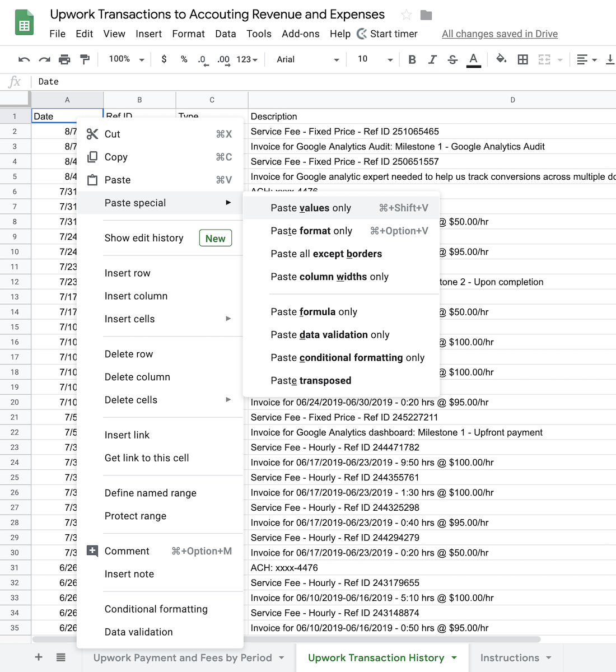Screen dimensions: 616x672
Task: Open Data validation from context menu
Action: tap(160, 632)
